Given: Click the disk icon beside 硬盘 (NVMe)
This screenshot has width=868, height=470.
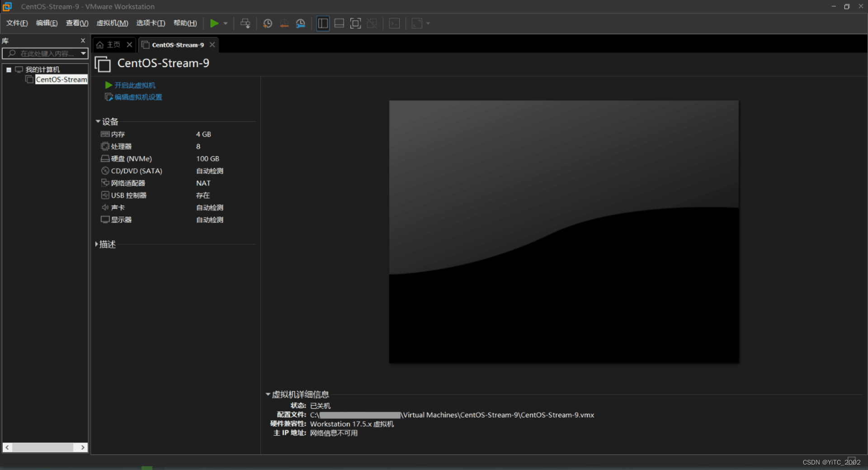Looking at the screenshot, I should click(105, 158).
